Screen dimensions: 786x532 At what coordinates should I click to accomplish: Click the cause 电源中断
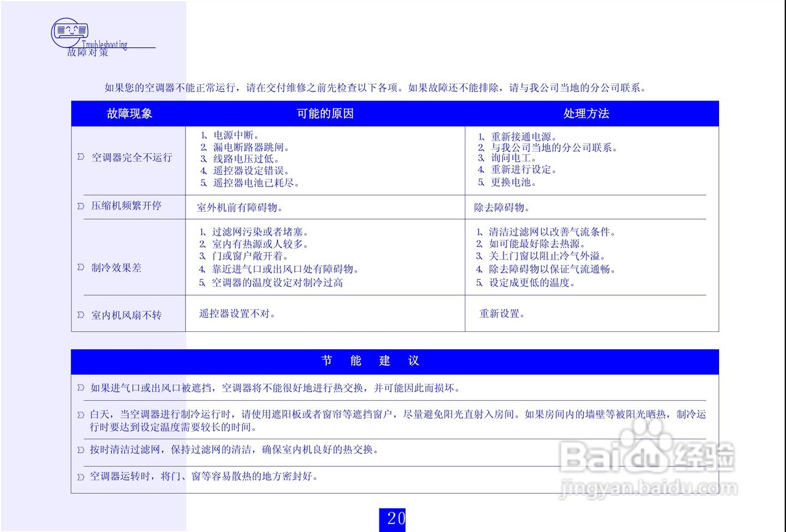coord(230,136)
